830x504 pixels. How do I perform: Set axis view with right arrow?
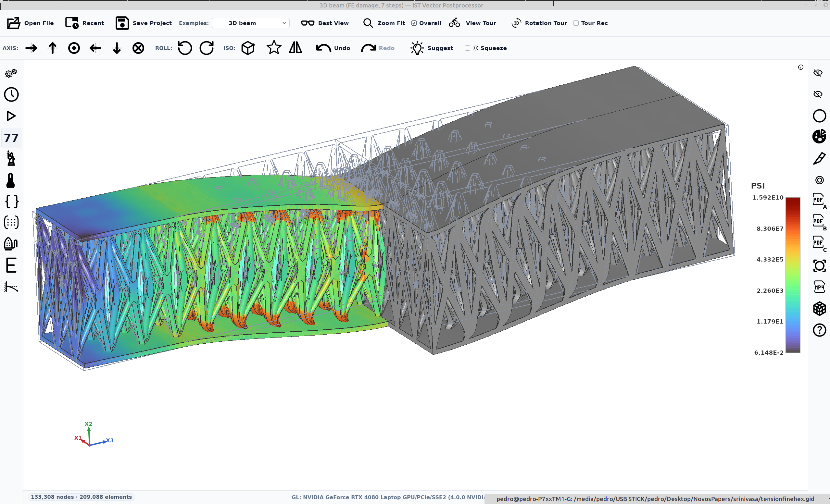(31, 48)
